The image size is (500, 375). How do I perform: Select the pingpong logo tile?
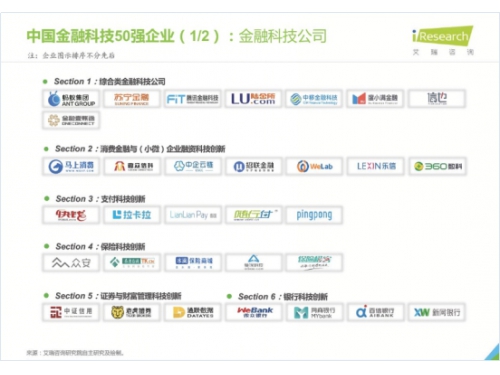pyautogui.click(x=314, y=215)
